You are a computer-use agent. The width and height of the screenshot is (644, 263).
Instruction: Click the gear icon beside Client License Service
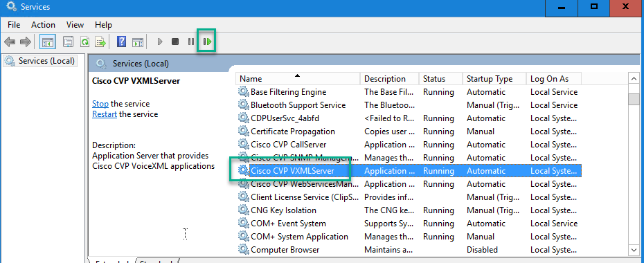(244, 197)
